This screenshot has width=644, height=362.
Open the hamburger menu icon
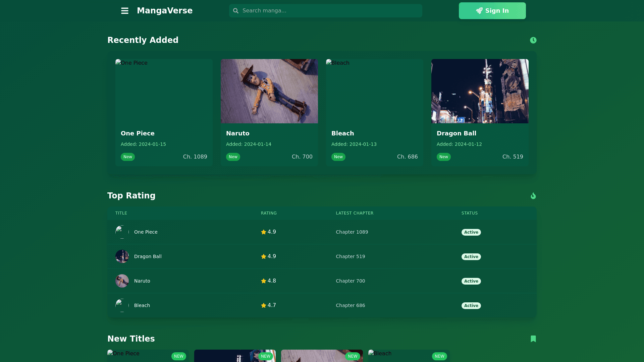(x=125, y=11)
